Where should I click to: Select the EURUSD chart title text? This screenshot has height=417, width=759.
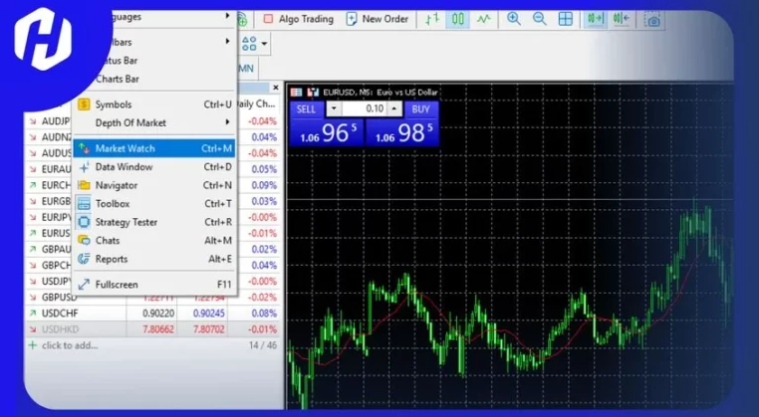point(380,92)
